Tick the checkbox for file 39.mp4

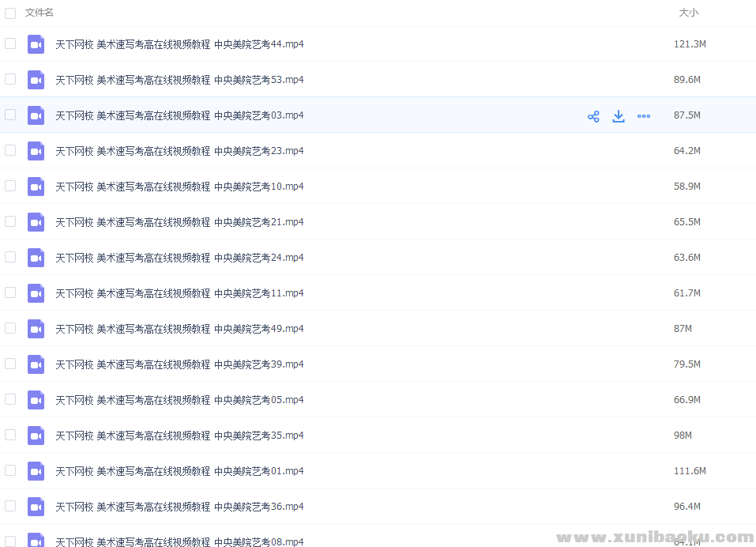10,364
